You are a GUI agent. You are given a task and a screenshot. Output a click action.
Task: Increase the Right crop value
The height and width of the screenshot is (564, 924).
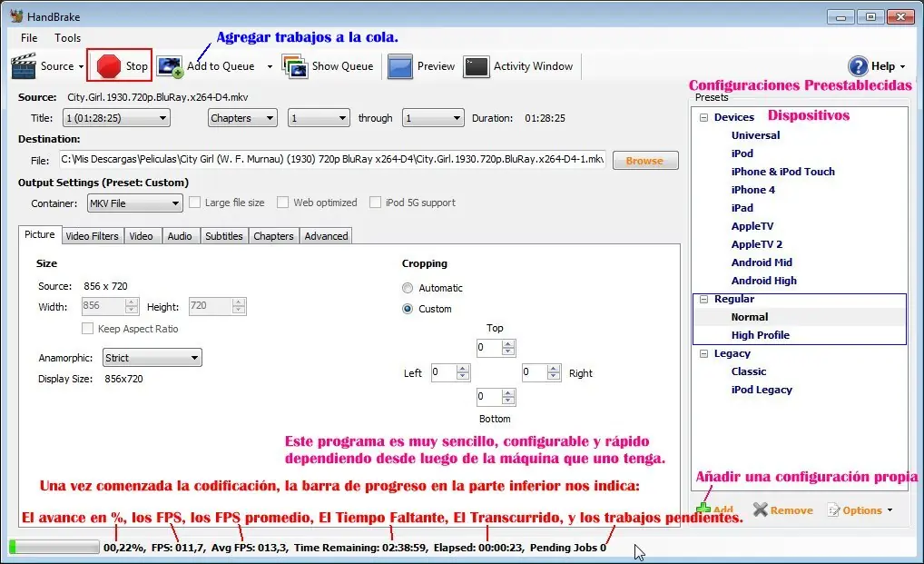[x=554, y=369]
